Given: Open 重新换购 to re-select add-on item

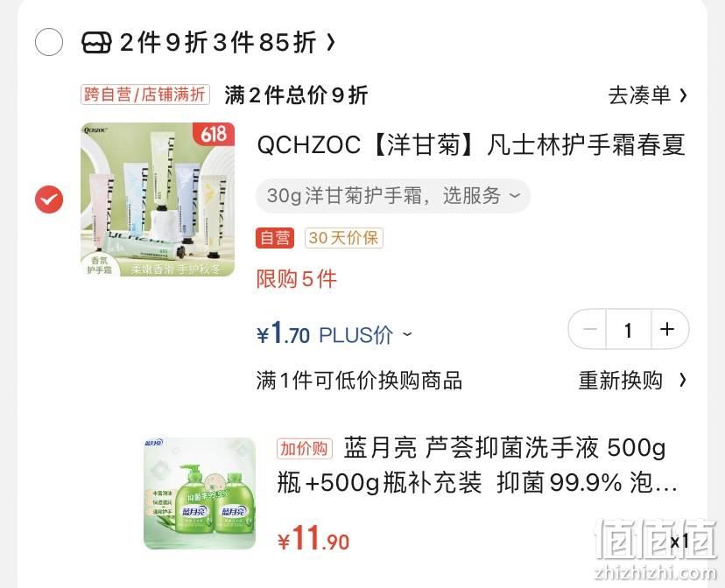Looking at the screenshot, I should (632, 381).
